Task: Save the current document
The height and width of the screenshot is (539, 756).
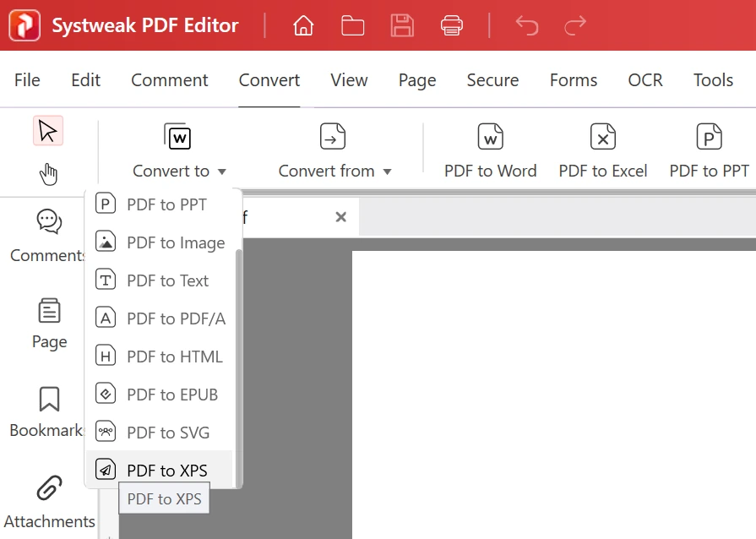Action: (402, 25)
